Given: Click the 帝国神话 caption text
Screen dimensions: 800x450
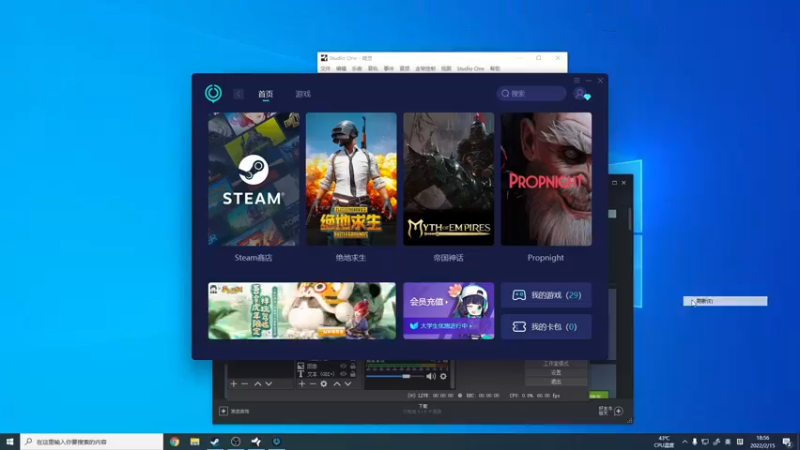Looking at the screenshot, I should point(448,258).
